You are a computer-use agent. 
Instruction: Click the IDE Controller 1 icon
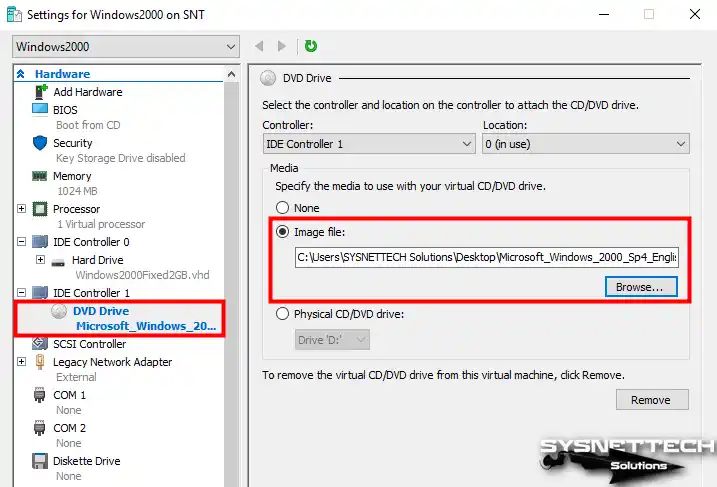click(x=40, y=293)
